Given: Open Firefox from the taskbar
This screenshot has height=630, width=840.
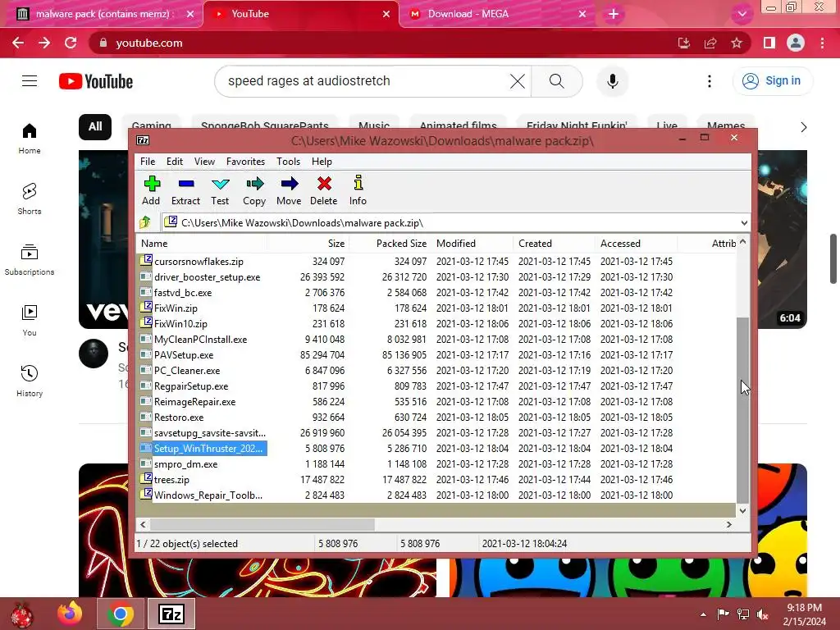Looking at the screenshot, I should pos(70,614).
